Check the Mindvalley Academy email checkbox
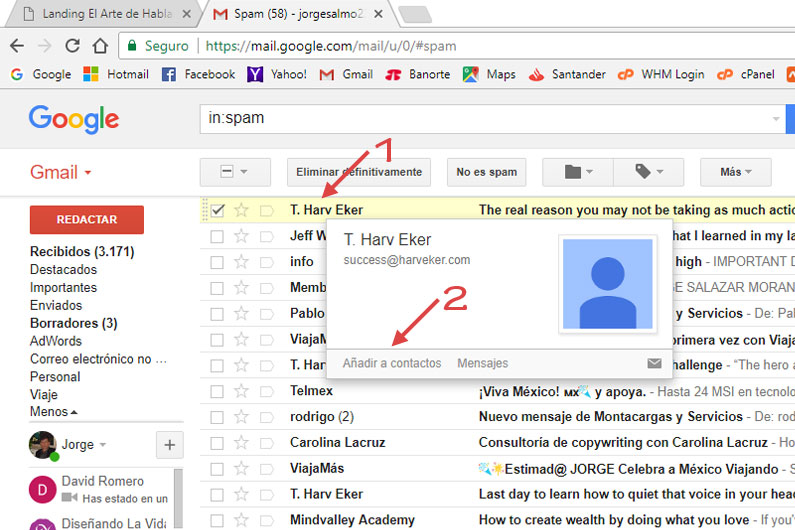 (217, 520)
